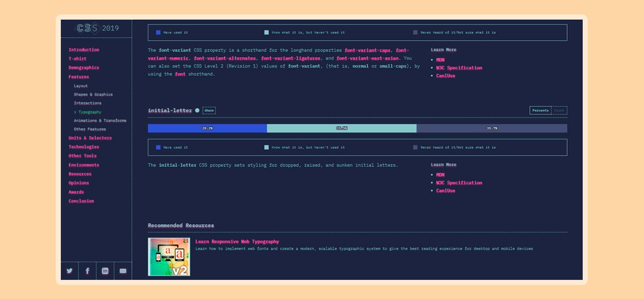This screenshot has height=299, width=644.
Task: Select the Typography subsection
Action: coord(88,112)
